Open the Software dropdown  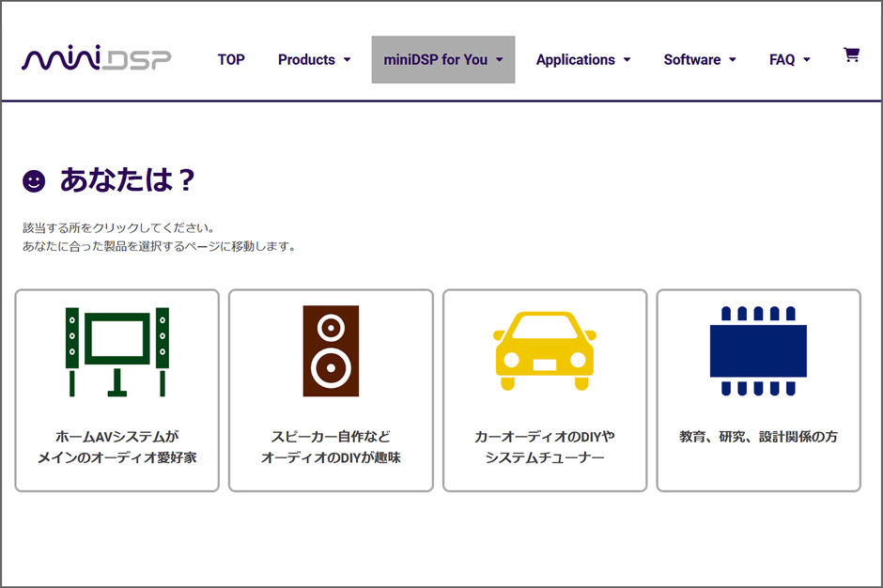pos(700,59)
